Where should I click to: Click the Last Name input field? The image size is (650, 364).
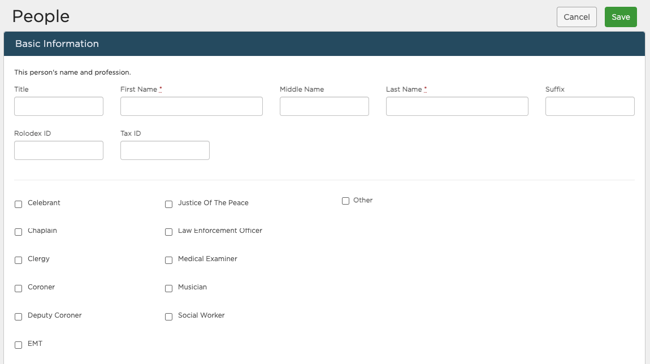pos(457,106)
